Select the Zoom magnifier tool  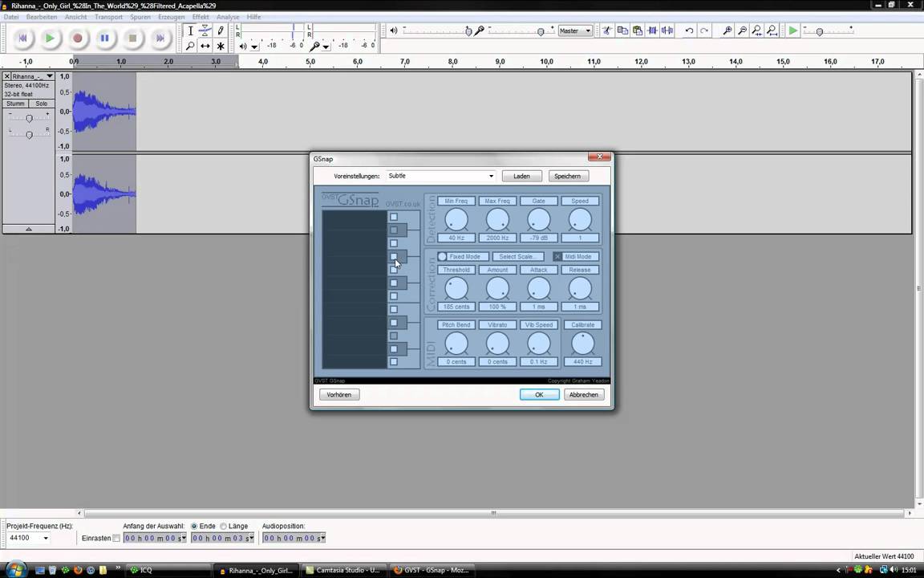coord(190,46)
